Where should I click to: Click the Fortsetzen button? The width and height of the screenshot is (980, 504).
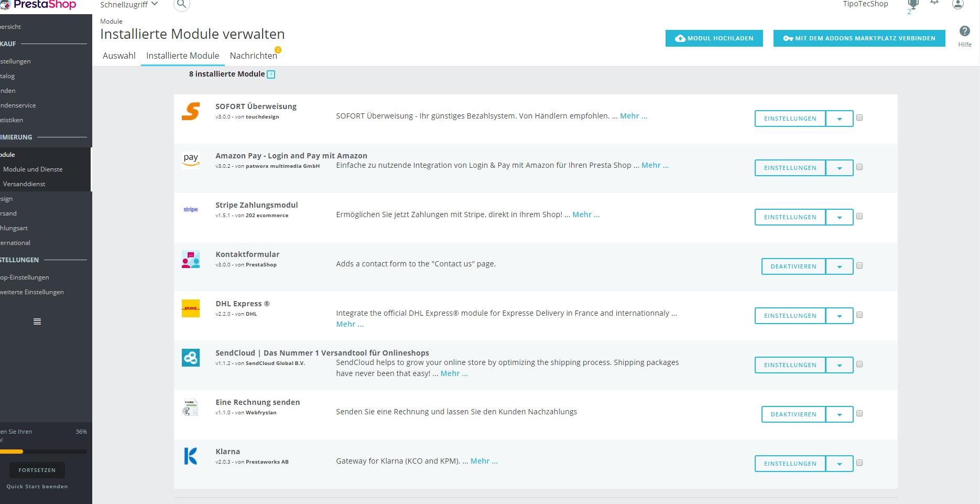[x=37, y=470]
